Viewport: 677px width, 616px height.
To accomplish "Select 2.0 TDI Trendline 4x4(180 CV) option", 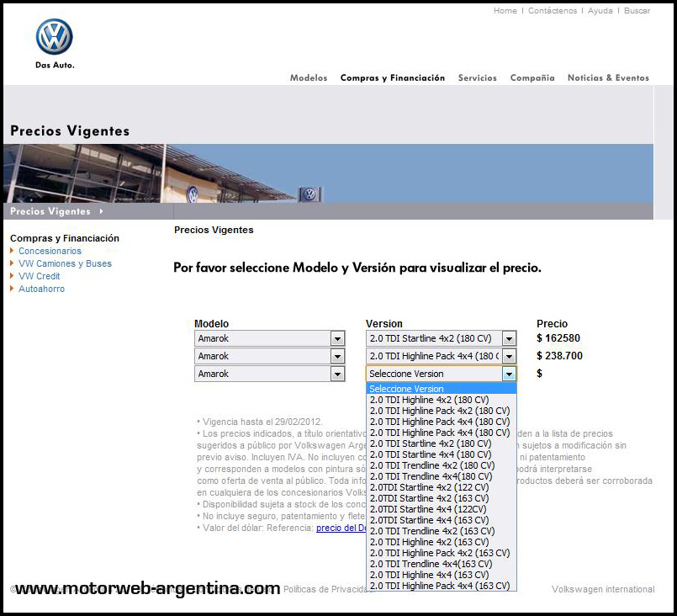I will [442, 476].
